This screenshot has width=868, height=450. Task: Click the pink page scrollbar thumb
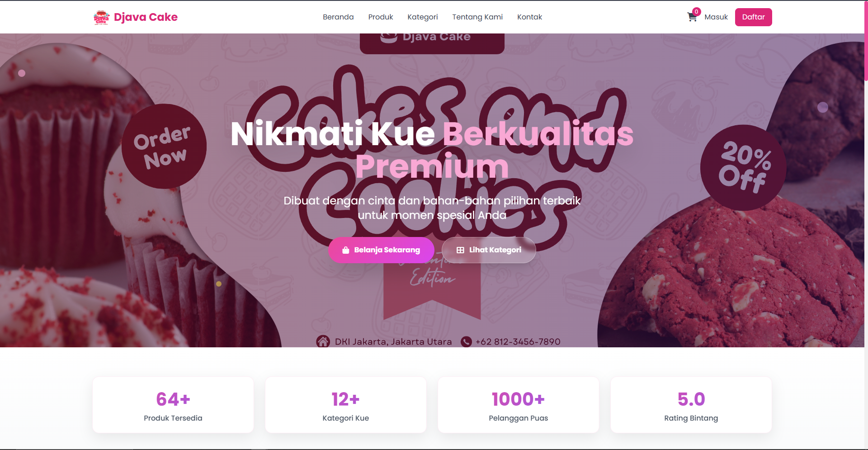coord(866,41)
